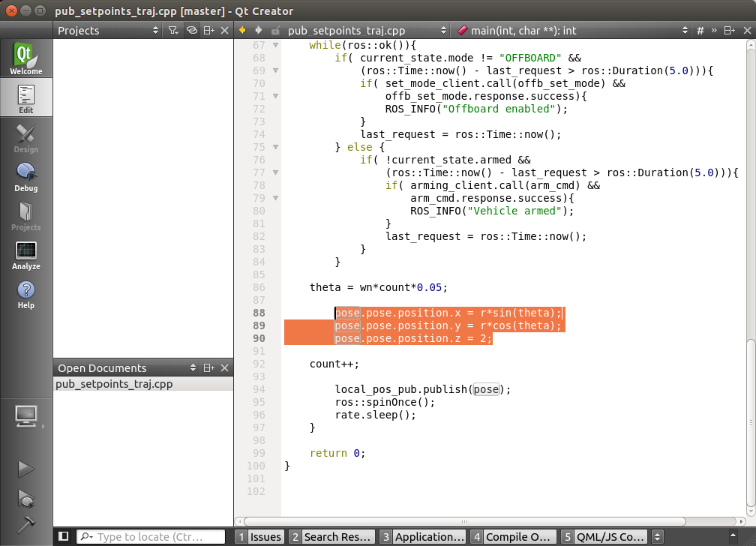Collapse the code fold at line 75
Image resolution: width=756 pixels, height=546 pixels.
pos(275,147)
